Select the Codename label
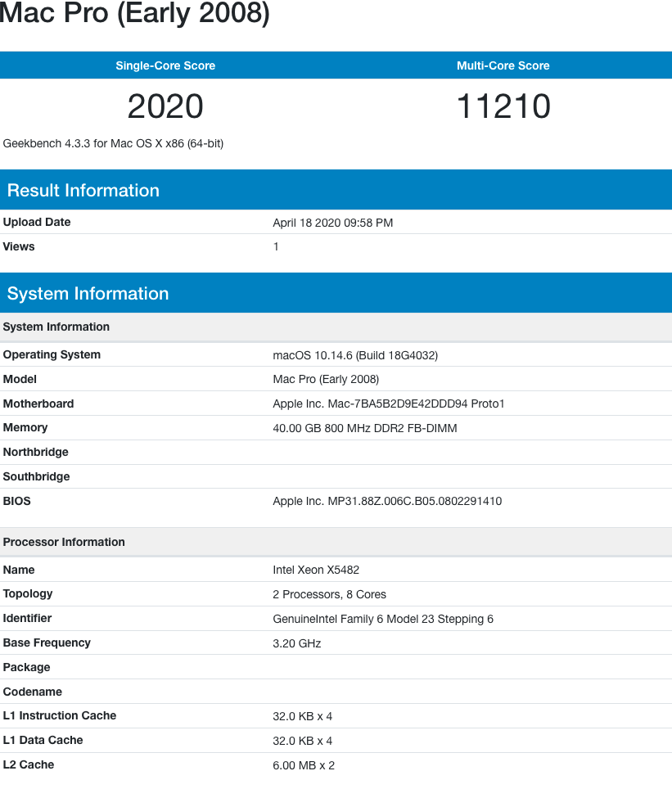This screenshot has height=789, width=672. [32, 692]
